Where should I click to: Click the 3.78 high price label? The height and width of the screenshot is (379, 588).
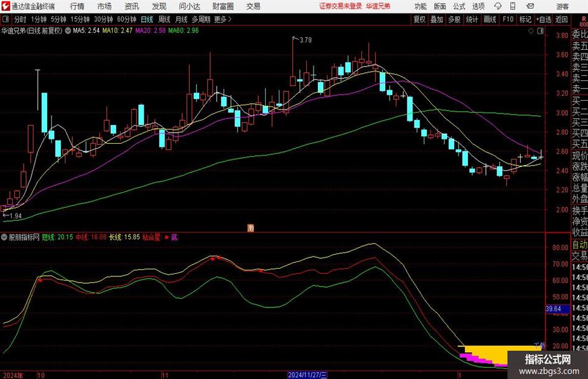coord(306,40)
